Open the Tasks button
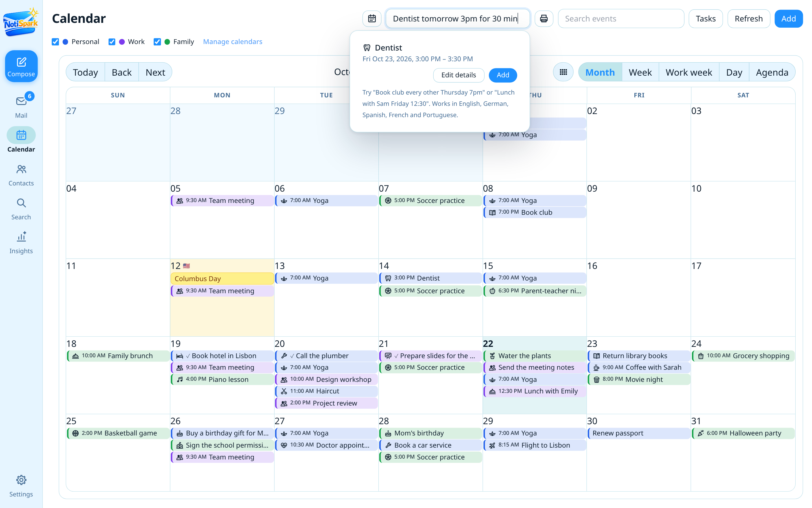The height and width of the screenshot is (508, 812). click(x=705, y=18)
